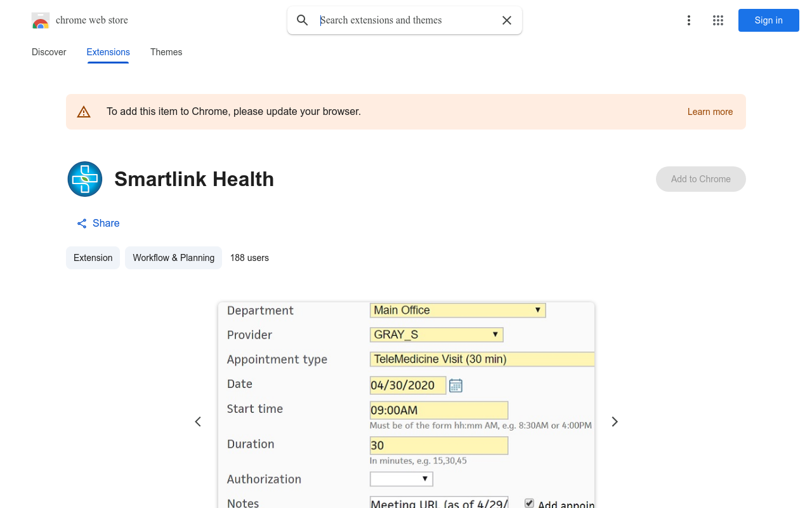Click the Share button
This screenshot has height=508, width=812.
point(98,224)
